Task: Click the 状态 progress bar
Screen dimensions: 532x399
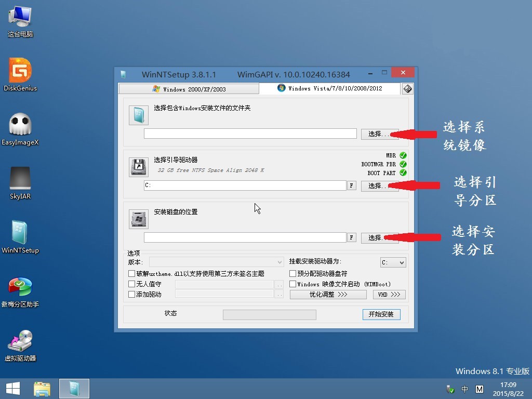Action: pyautogui.click(x=269, y=314)
